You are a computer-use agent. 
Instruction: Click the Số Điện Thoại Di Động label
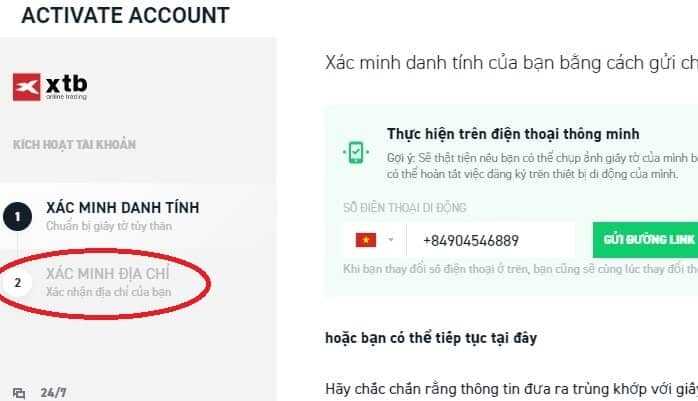point(405,207)
